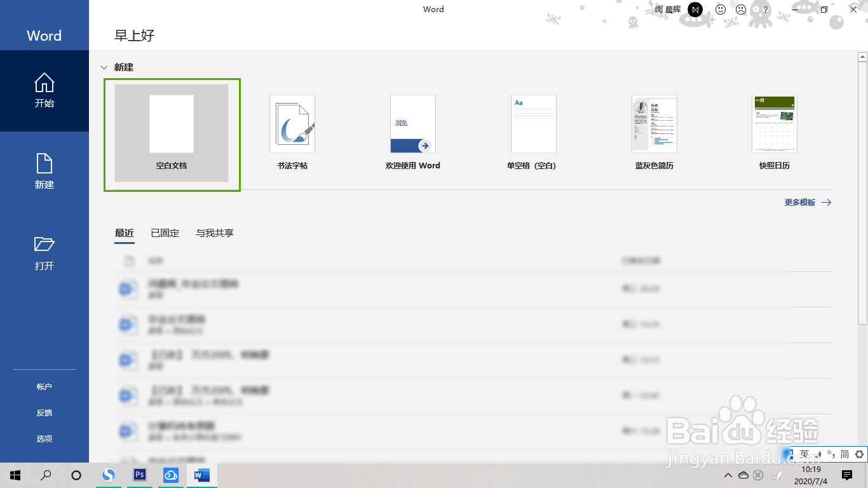The height and width of the screenshot is (488, 868).
Task: Switch to the 与我共享 tab
Action: [215, 233]
